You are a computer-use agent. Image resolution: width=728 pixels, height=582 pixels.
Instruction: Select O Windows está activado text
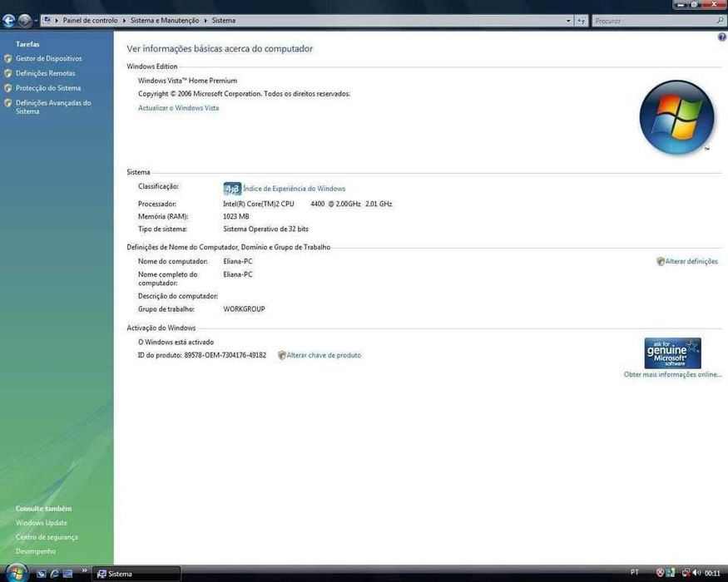click(176, 342)
